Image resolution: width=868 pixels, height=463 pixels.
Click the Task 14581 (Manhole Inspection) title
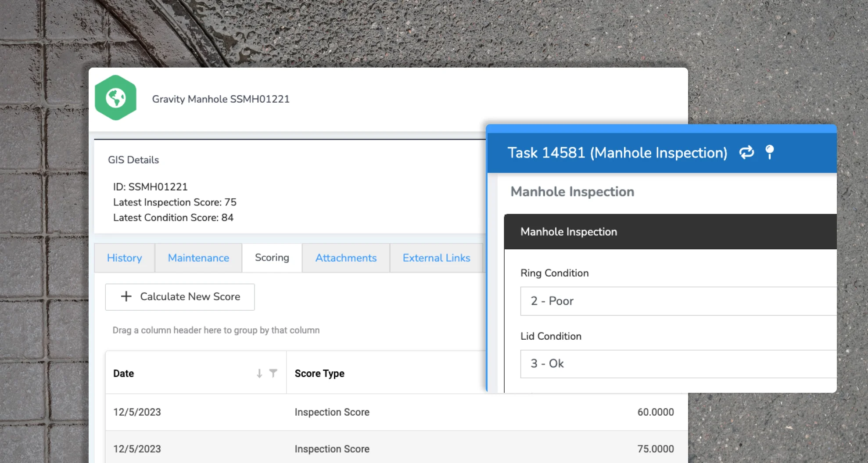[617, 153]
